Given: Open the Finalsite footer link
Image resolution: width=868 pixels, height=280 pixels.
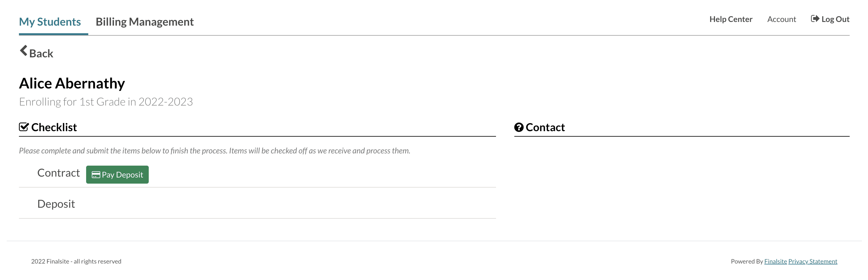Looking at the screenshot, I should (x=775, y=261).
